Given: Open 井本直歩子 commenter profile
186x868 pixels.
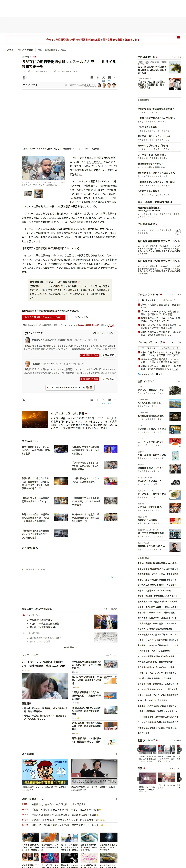Looking at the screenshot, I should point(37,340).
